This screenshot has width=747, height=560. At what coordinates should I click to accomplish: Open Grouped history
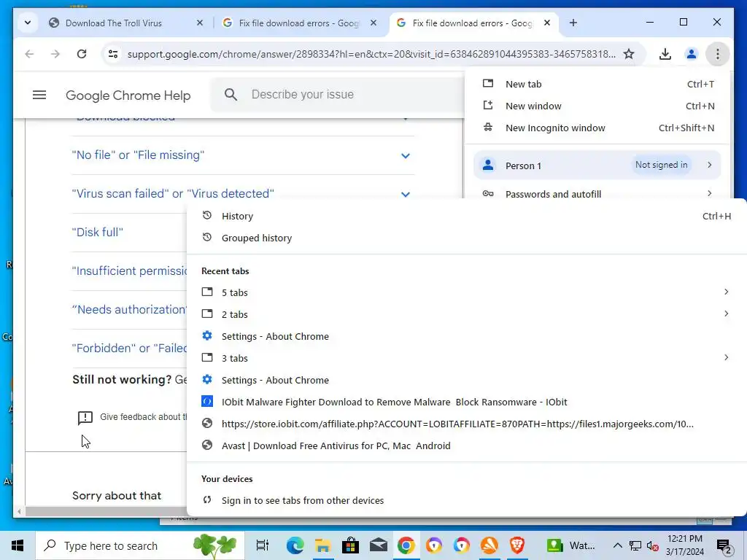point(466,238)
